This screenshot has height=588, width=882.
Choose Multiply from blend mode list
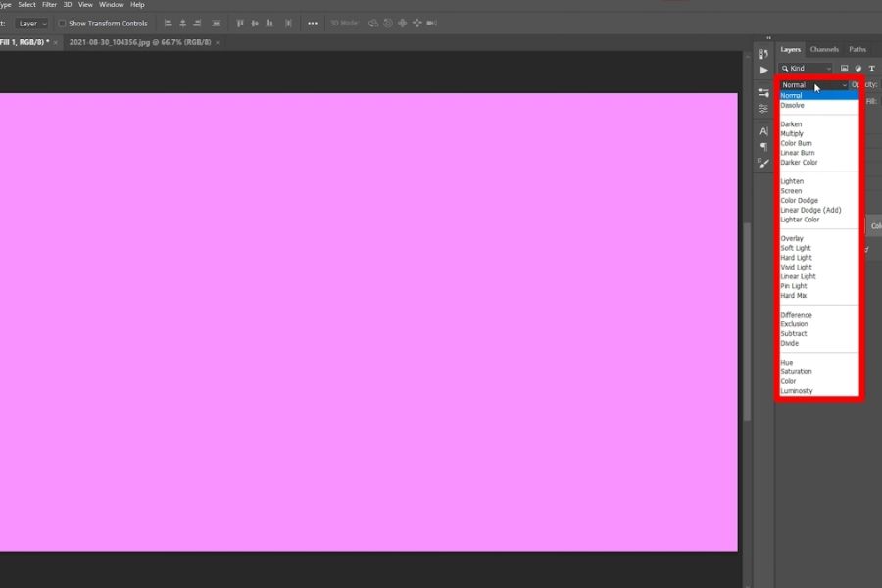click(792, 134)
